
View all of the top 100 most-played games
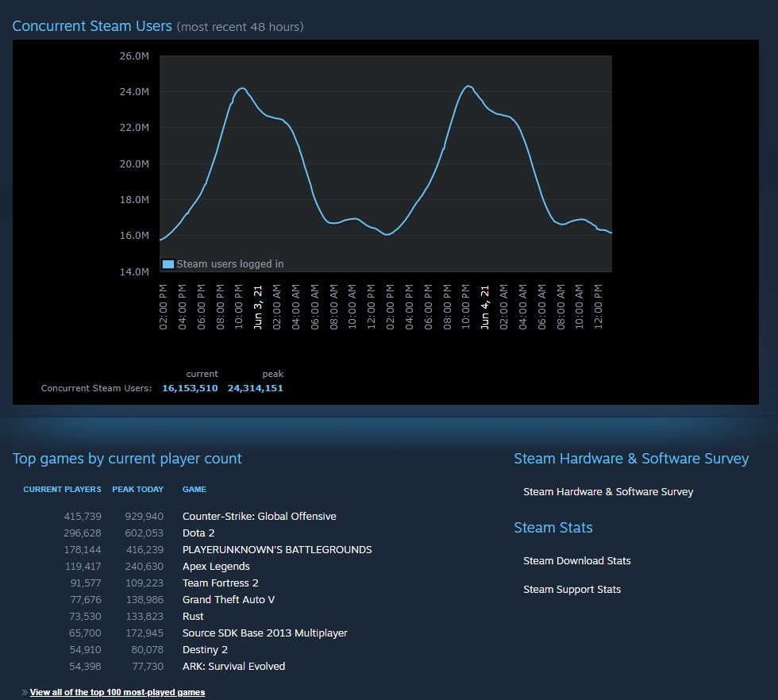tap(117, 692)
